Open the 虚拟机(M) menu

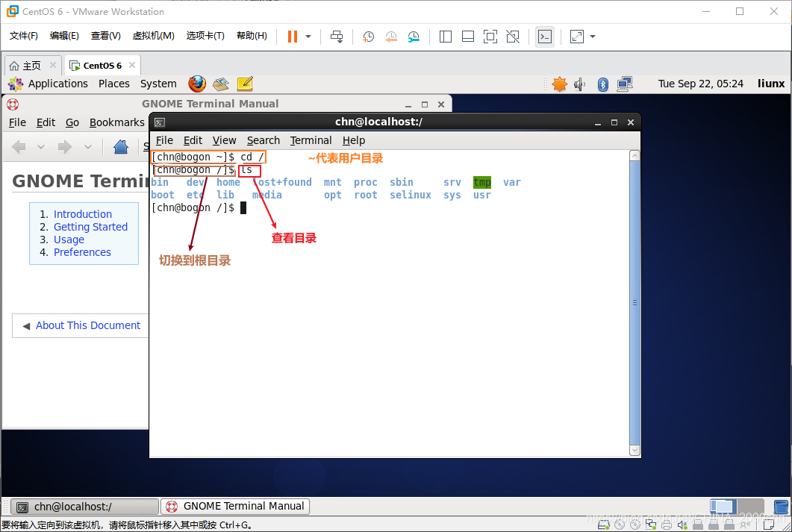(x=153, y=36)
